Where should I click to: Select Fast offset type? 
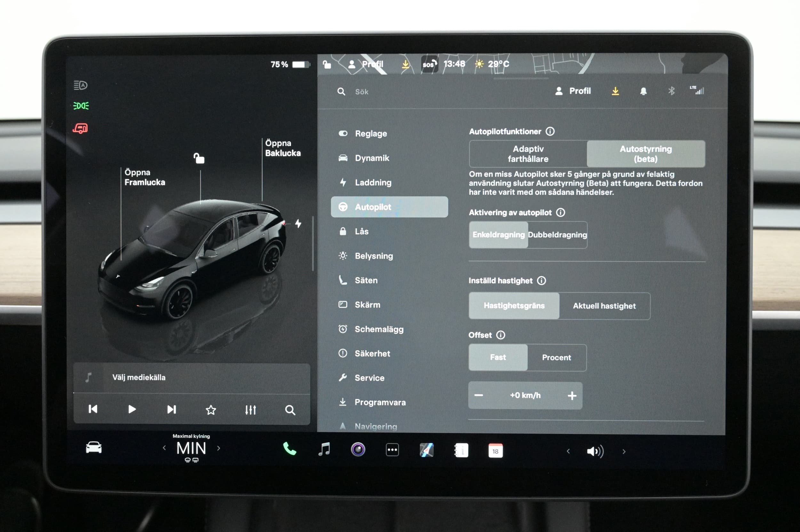498,357
